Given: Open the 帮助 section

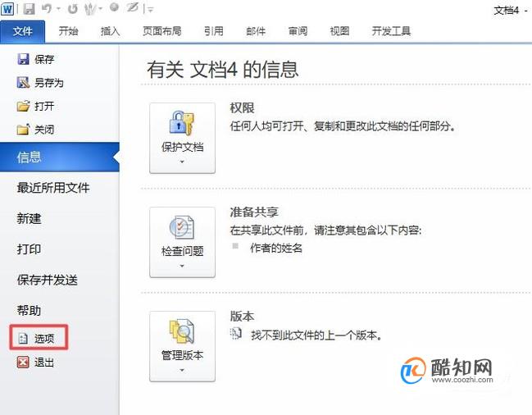Looking at the screenshot, I should pyautogui.click(x=29, y=311).
